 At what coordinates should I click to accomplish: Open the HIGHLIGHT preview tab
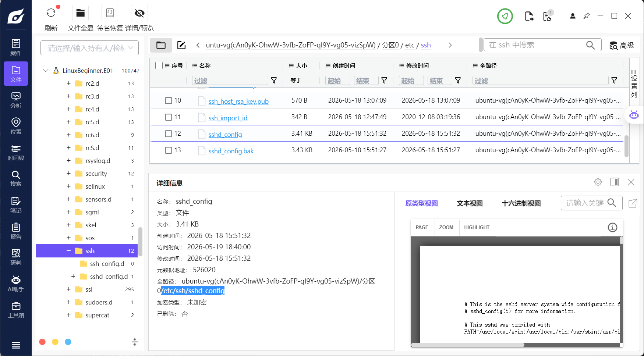click(477, 227)
